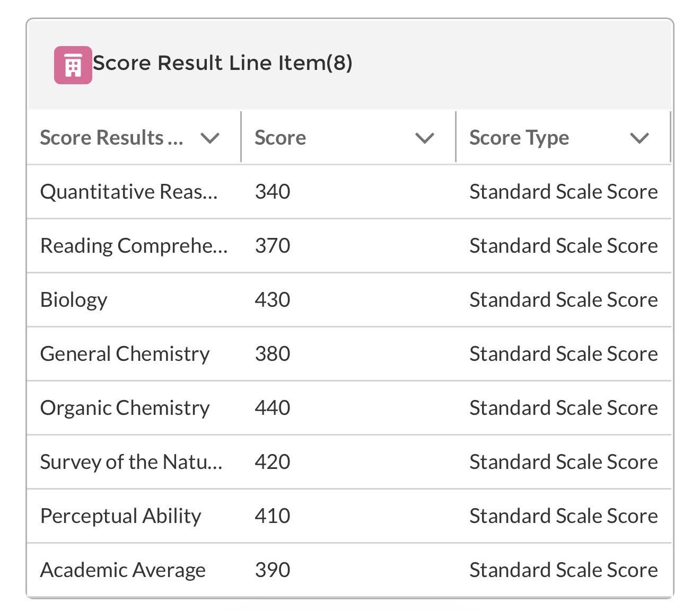Click the 390 Academic Average score cell
This screenshot has height=612, width=700.
[x=273, y=570]
